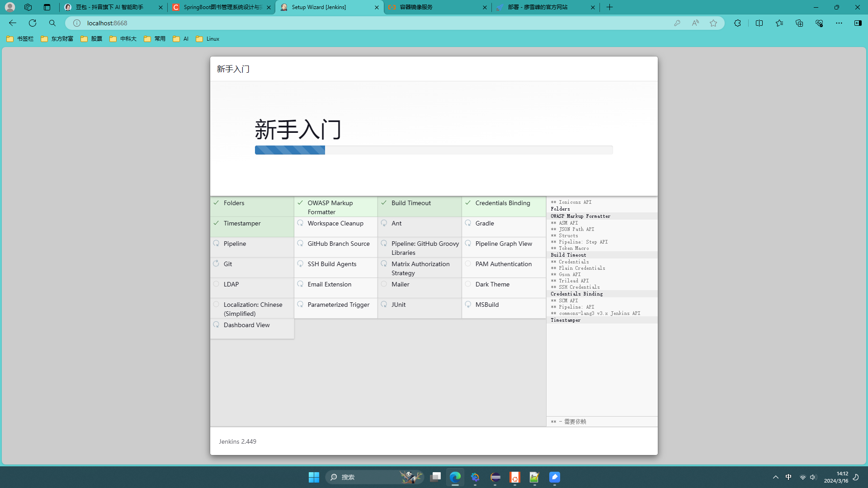
Task: Open the tab actions menu icon
Action: pos(47,7)
